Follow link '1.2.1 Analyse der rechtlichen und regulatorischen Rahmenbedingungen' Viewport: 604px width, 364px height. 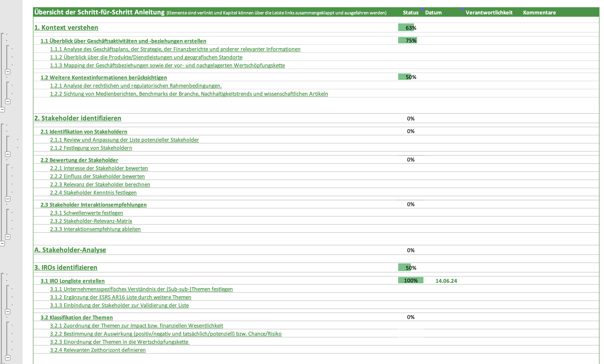[x=136, y=85]
